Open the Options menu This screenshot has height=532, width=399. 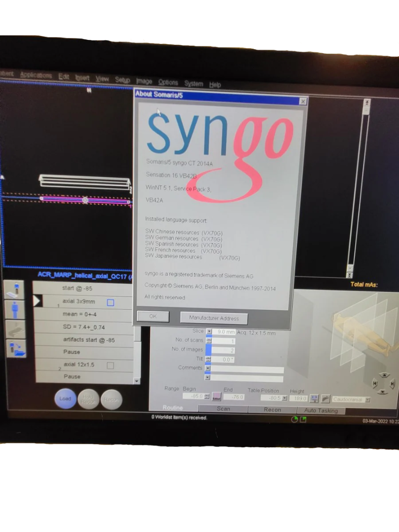tap(168, 82)
